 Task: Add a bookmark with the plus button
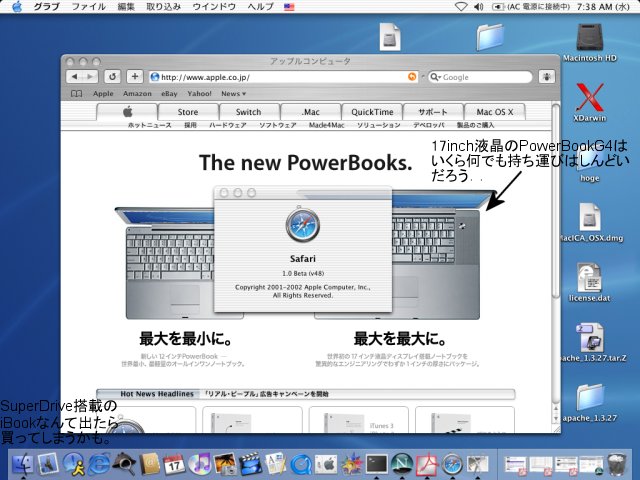pos(135,77)
